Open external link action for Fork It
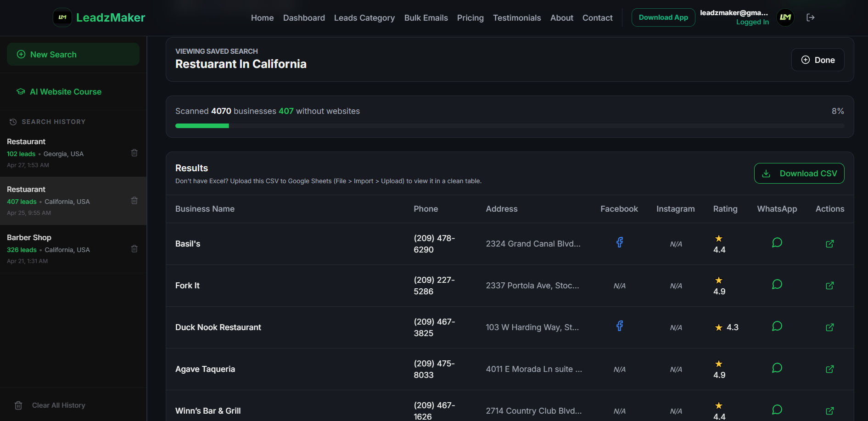Screen dimensions: 868x421 click(830, 286)
